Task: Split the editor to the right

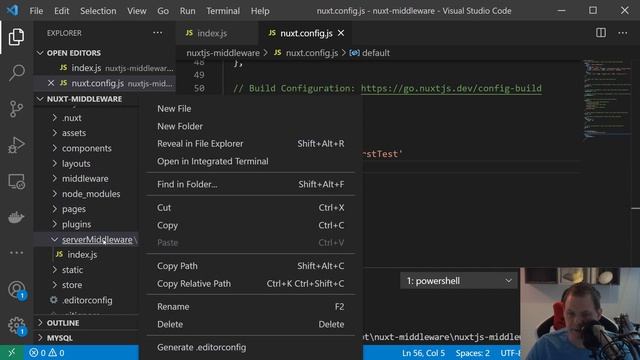Action: click(x=601, y=33)
